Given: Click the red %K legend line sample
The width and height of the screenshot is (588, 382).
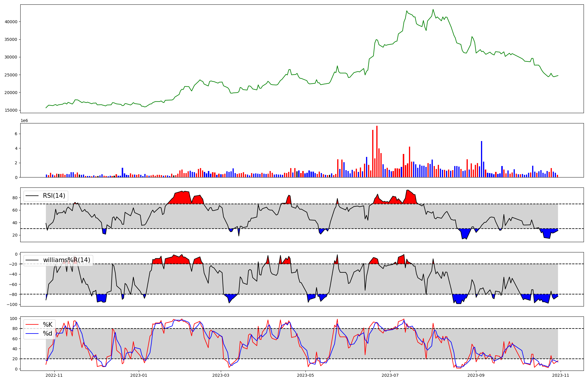Looking at the screenshot, I should (x=32, y=325).
